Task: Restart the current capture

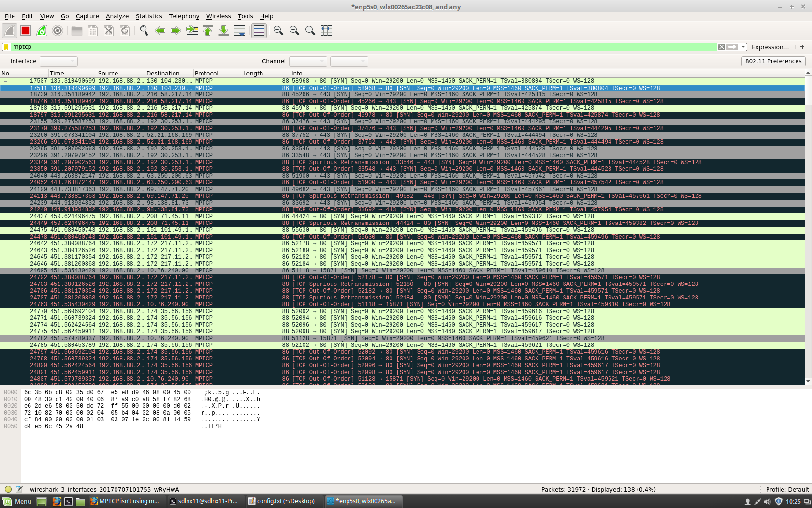Action: [x=42, y=30]
